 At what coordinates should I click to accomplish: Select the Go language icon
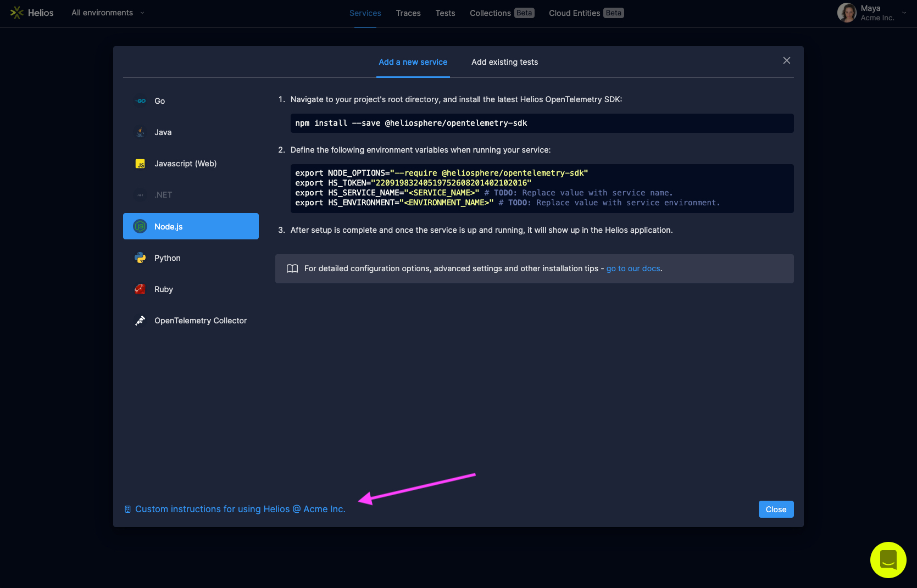pos(141,101)
